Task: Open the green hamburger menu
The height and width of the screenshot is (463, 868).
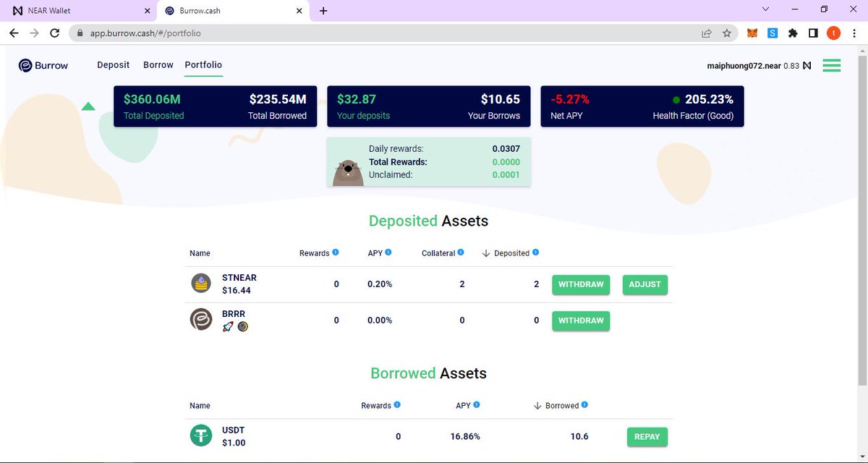Action: (832, 65)
